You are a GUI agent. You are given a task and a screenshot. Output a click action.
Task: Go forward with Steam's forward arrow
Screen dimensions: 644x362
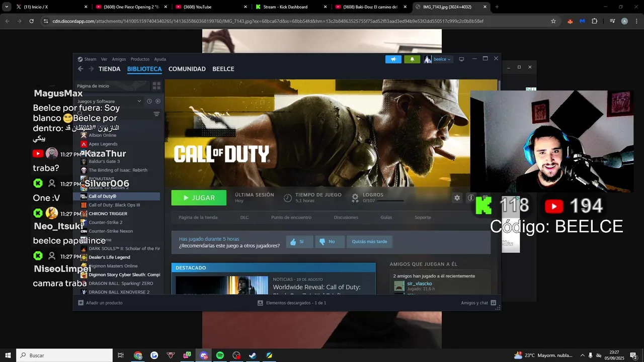tap(91, 69)
